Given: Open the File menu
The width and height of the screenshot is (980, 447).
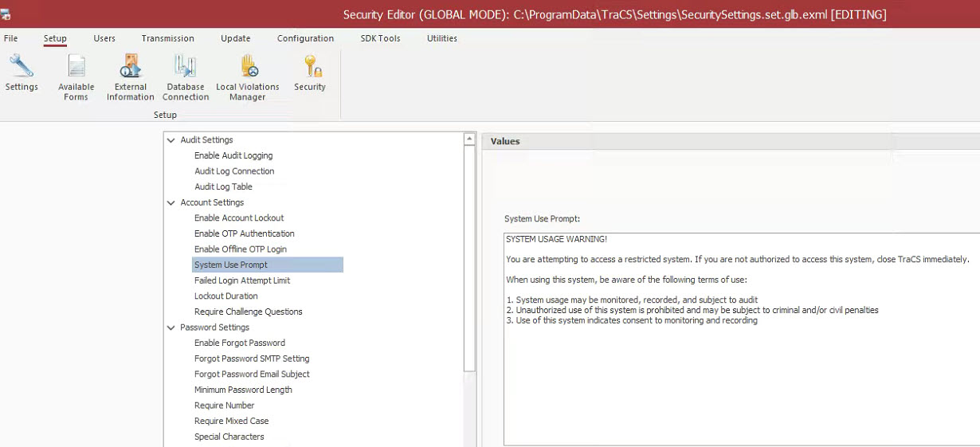Looking at the screenshot, I should click(11, 38).
